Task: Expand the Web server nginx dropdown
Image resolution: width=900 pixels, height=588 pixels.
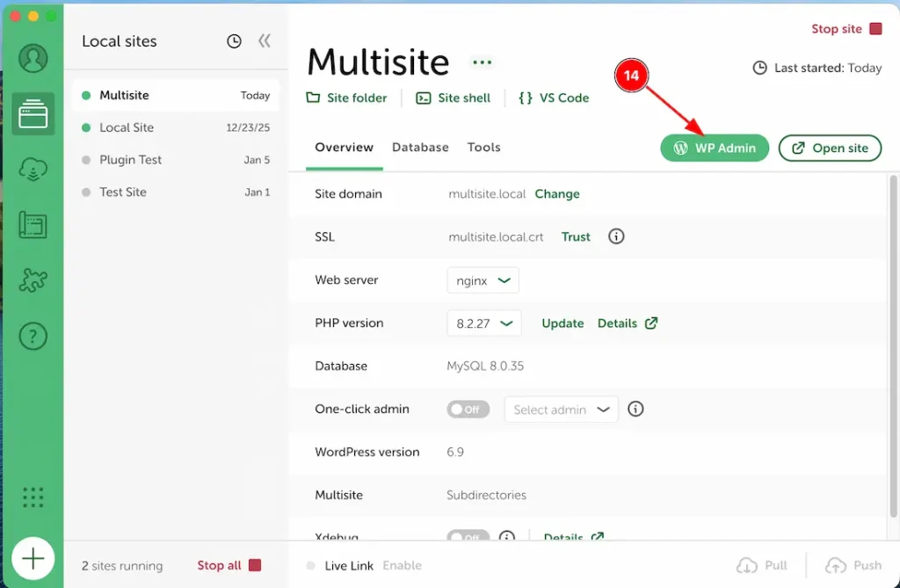Action: pos(483,280)
